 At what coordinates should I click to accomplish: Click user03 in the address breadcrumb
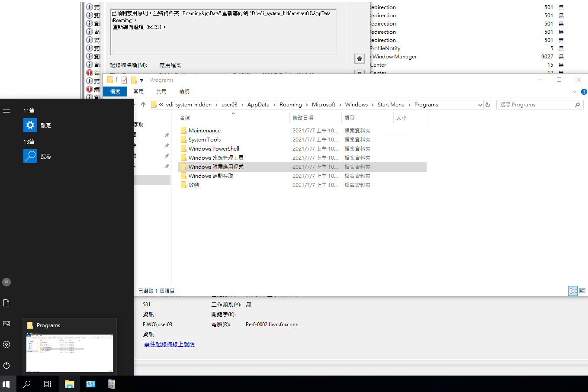click(x=229, y=105)
